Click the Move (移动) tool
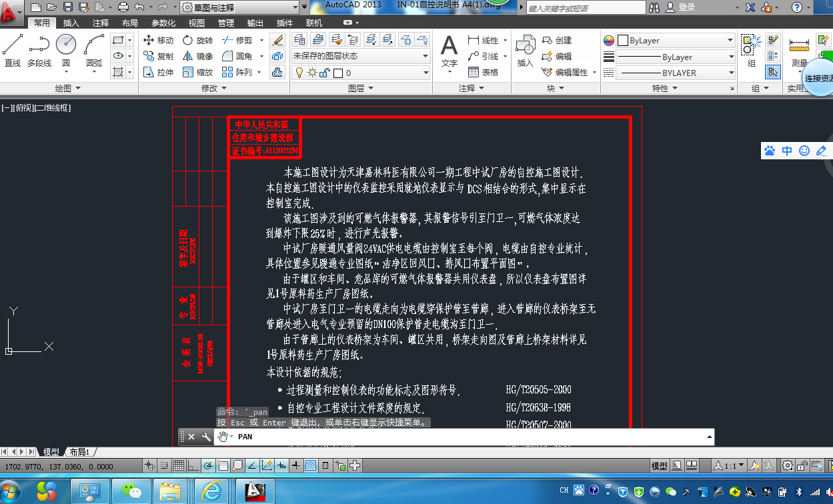Image resolution: width=833 pixels, height=504 pixels. (x=159, y=40)
